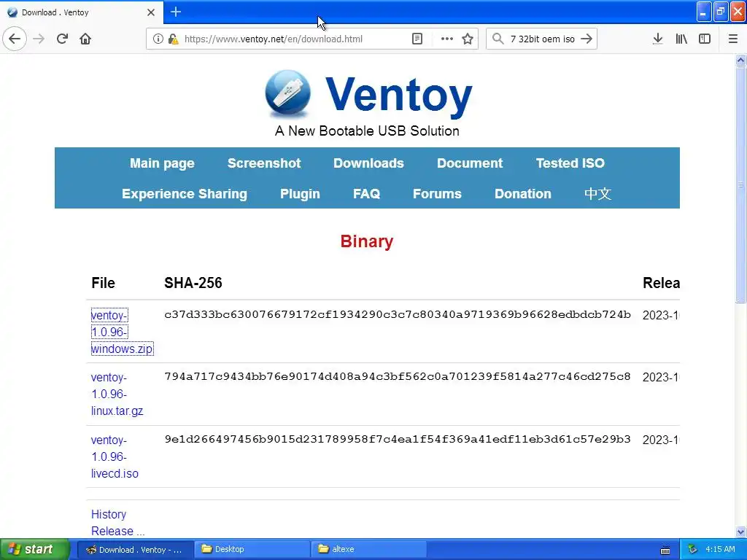Click the forward navigation arrow

39,39
